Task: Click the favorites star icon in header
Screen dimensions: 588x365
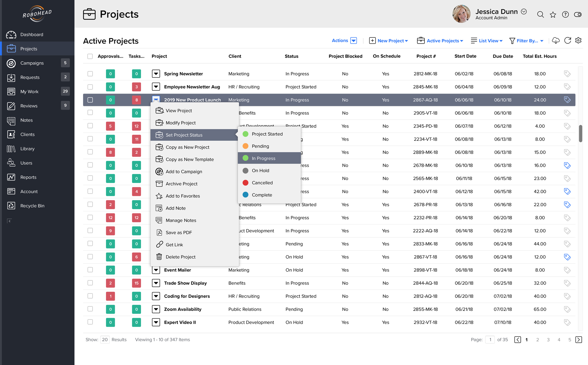Action: point(553,15)
